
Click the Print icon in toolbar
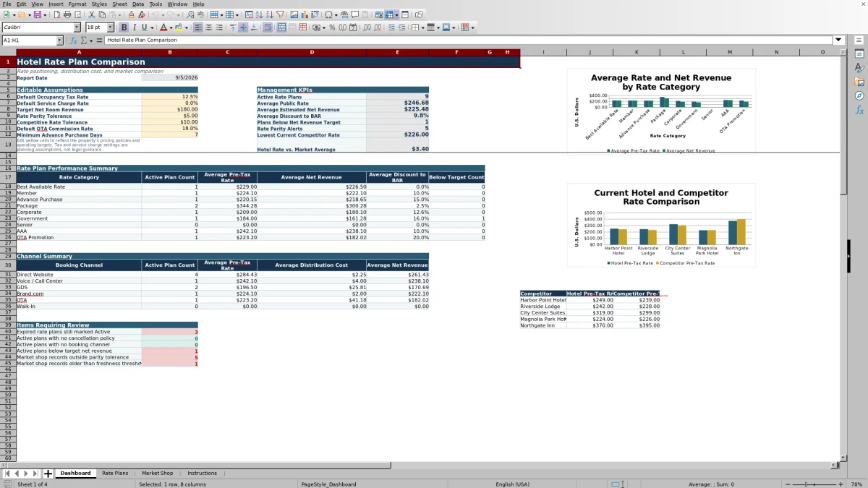(x=67, y=14)
